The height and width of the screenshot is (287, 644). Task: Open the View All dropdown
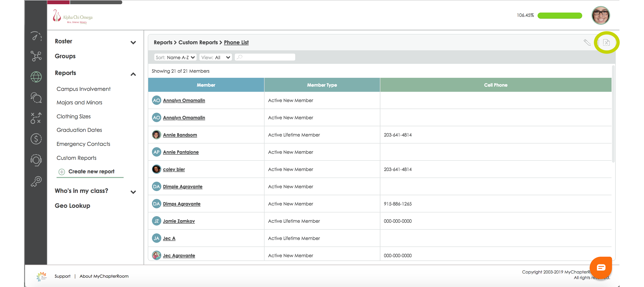[215, 57]
